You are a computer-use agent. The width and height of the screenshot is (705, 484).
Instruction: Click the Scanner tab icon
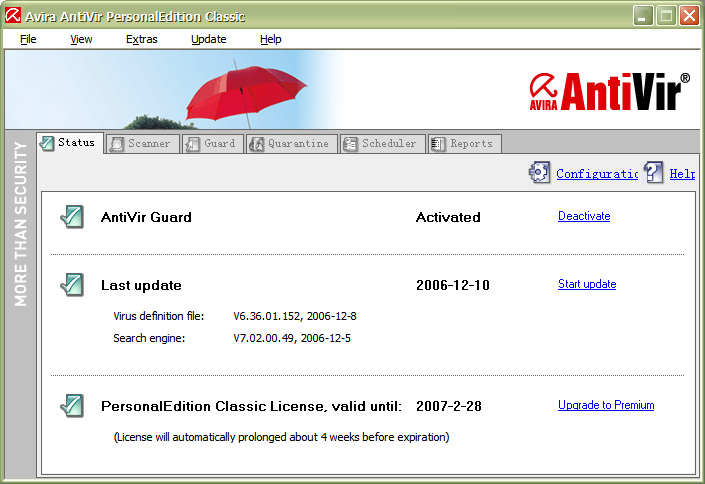coord(116,144)
